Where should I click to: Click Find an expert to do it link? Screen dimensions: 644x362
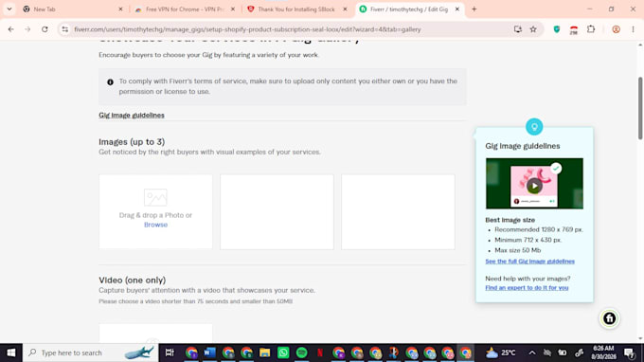click(527, 288)
